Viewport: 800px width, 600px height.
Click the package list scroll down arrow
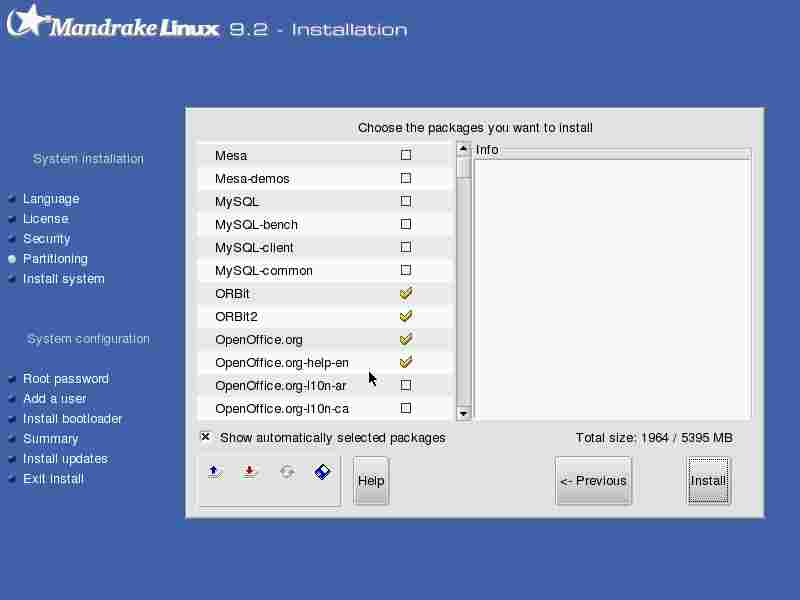463,413
